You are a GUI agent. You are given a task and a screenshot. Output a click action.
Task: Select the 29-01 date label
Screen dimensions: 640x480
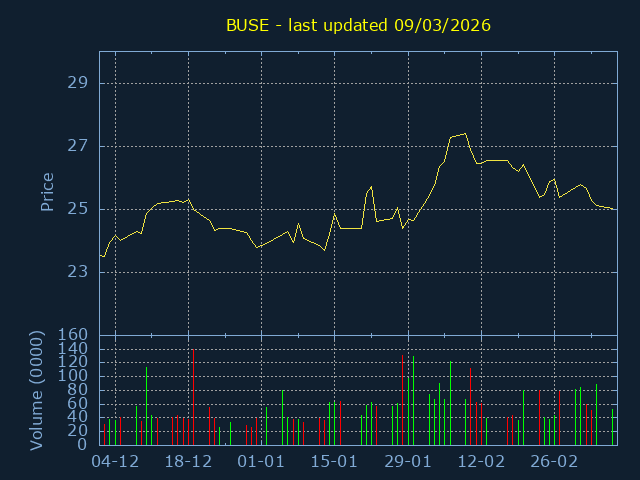[x=408, y=462]
